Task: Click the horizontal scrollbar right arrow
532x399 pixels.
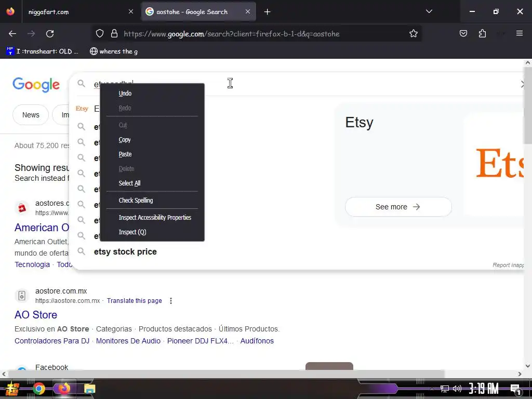Action: pyautogui.click(x=520, y=374)
